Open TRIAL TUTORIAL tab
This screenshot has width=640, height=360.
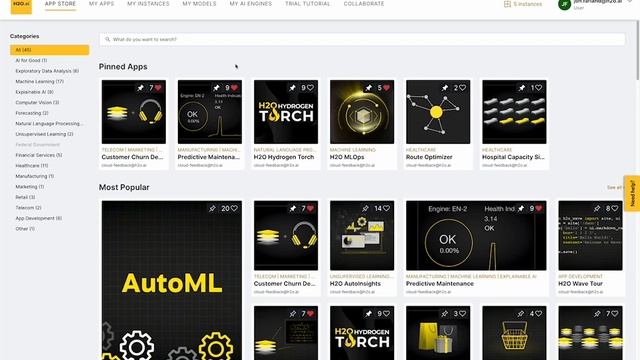(307, 4)
